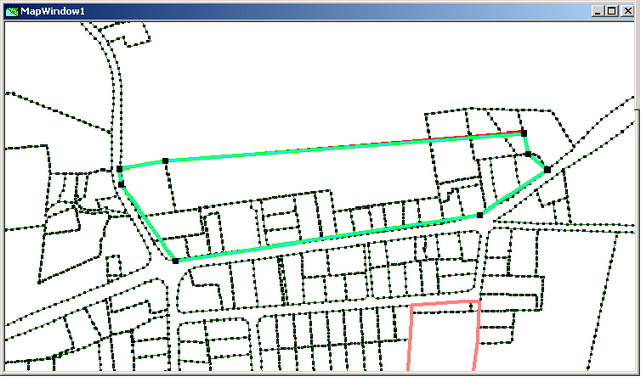Select the vertex handle at polygon's easternmost tip
The height and width of the screenshot is (377, 641).
[547, 169]
